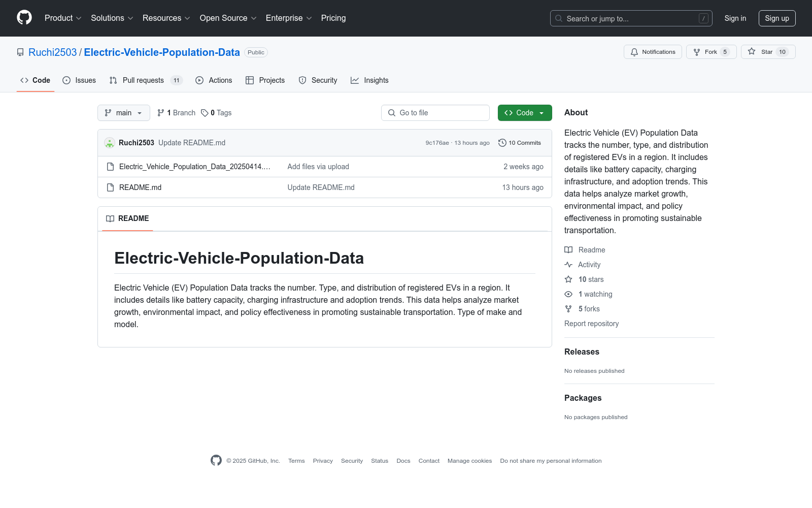Fork this repository

click(712, 52)
